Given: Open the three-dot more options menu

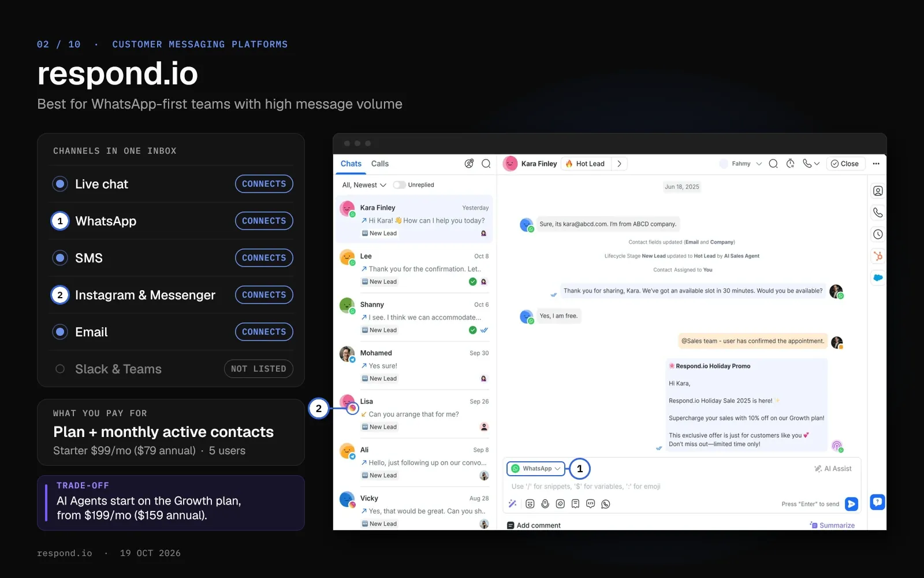Looking at the screenshot, I should pos(876,164).
